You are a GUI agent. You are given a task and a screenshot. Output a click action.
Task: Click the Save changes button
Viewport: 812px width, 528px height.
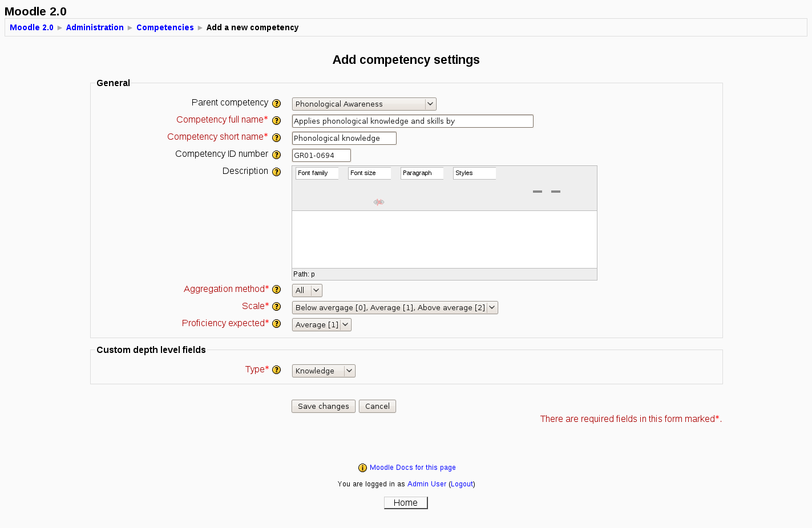324,406
